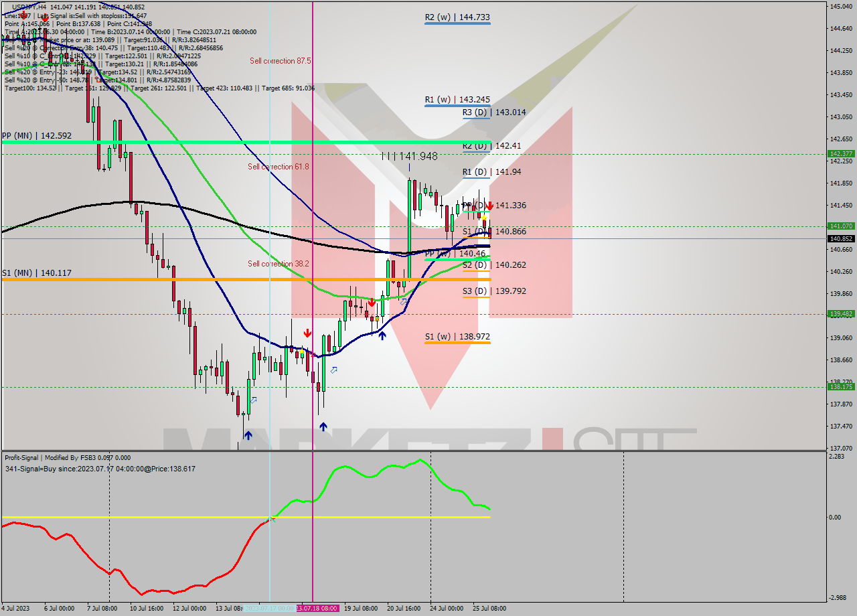
Task: Click the Target100: 134.52 targets line text
Action: point(159,88)
